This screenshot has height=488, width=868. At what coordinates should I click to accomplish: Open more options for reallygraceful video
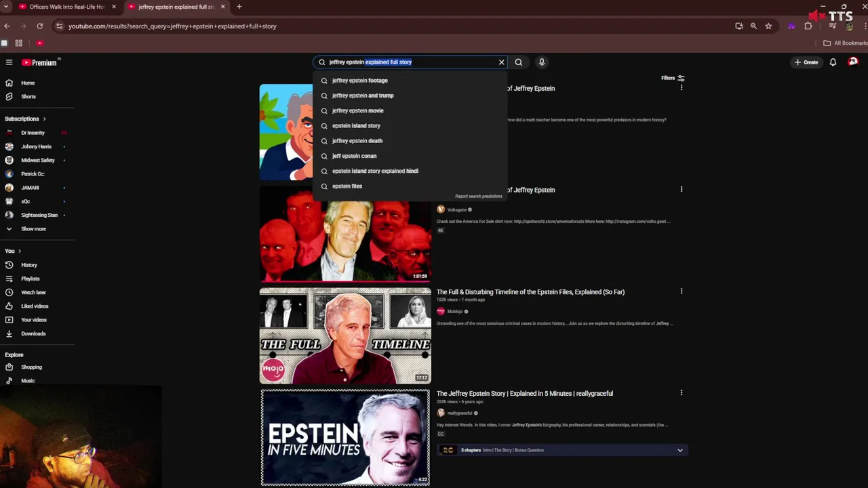[682, 393]
